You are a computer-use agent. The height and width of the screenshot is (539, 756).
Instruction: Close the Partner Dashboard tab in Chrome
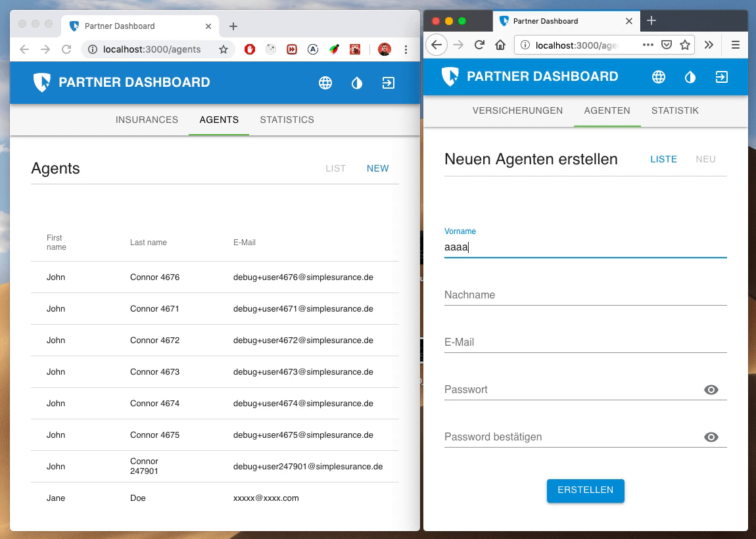tap(208, 26)
